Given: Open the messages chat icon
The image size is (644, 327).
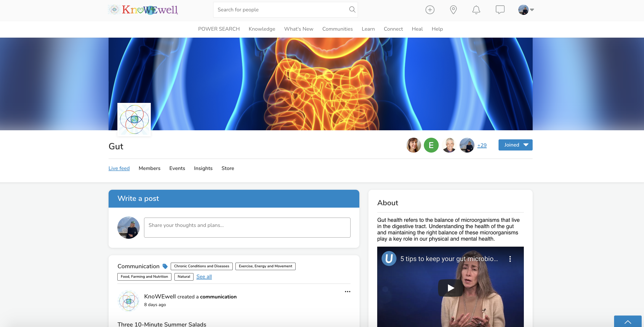Looking at the screenshot, I should (x=500, y=10).
